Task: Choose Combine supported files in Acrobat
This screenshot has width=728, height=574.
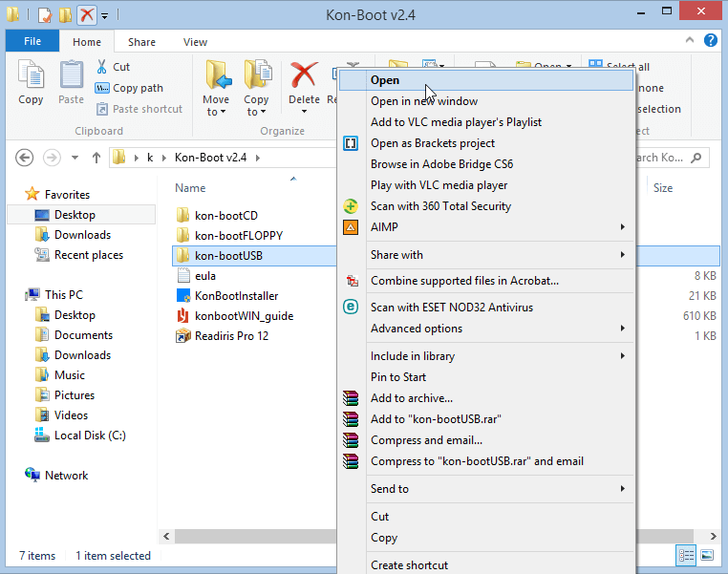Action: 486,281
